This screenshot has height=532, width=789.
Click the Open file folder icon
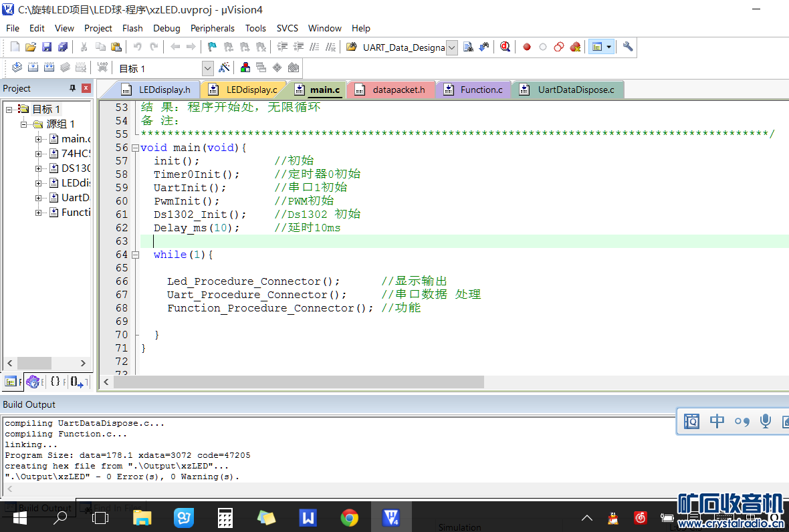[31, 47]
